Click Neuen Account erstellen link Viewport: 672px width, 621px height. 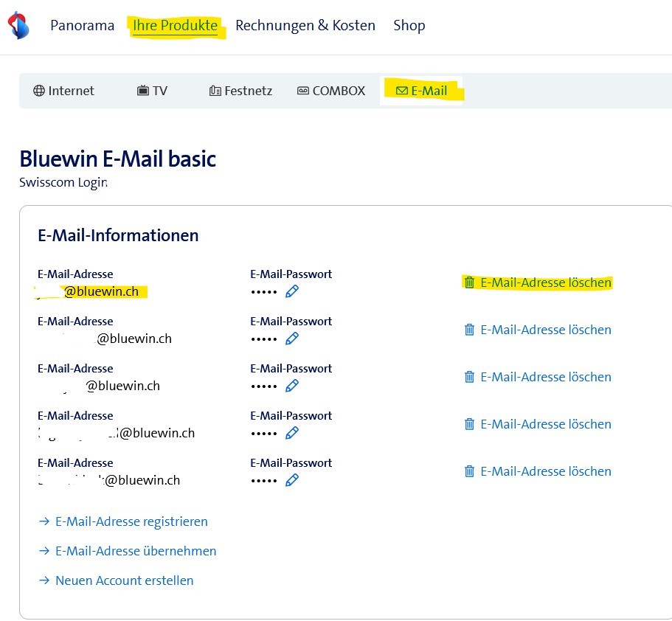coord(124,580)
